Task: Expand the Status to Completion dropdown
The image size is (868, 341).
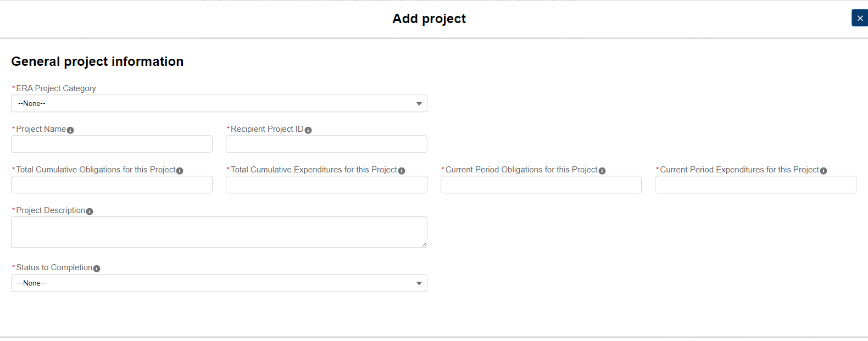Action: pos(219,283)
